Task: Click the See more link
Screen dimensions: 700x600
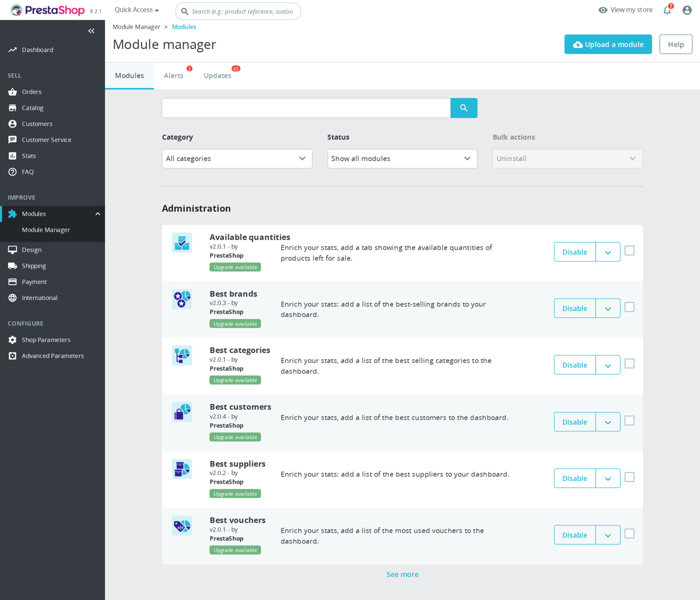Action: pyautogui.click(x=402, y=574)
